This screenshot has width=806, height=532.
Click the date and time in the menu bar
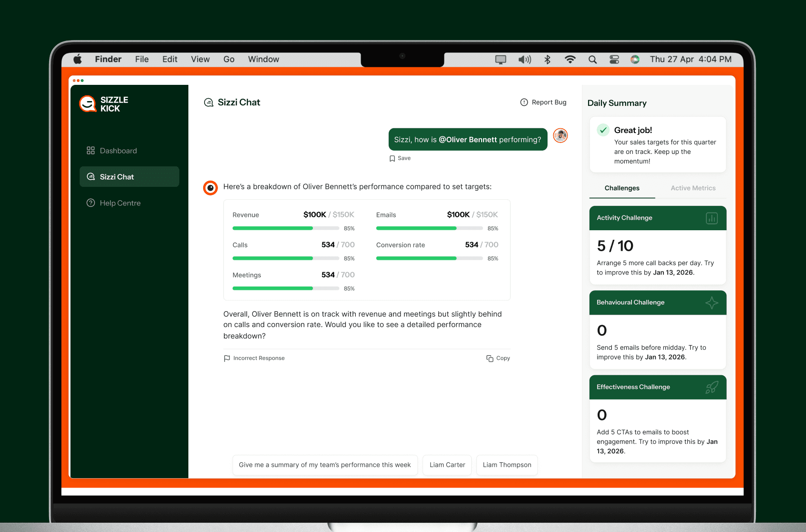tap(691, 59)
